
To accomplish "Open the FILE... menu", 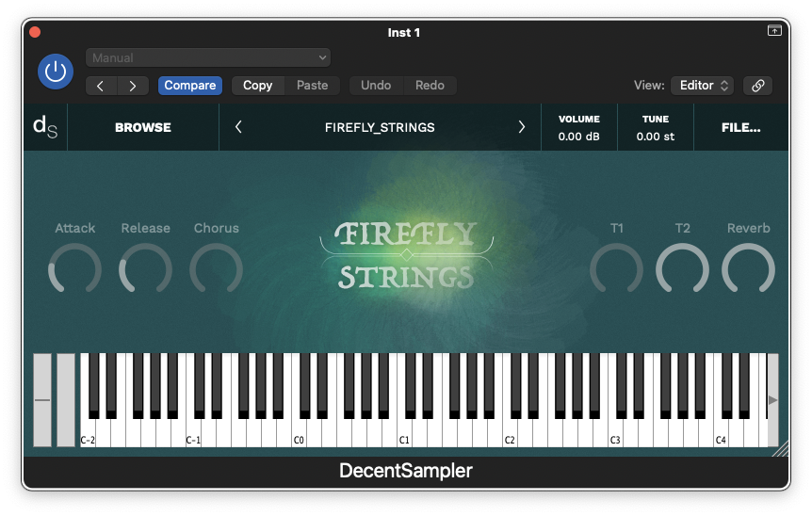I will 741,127.
